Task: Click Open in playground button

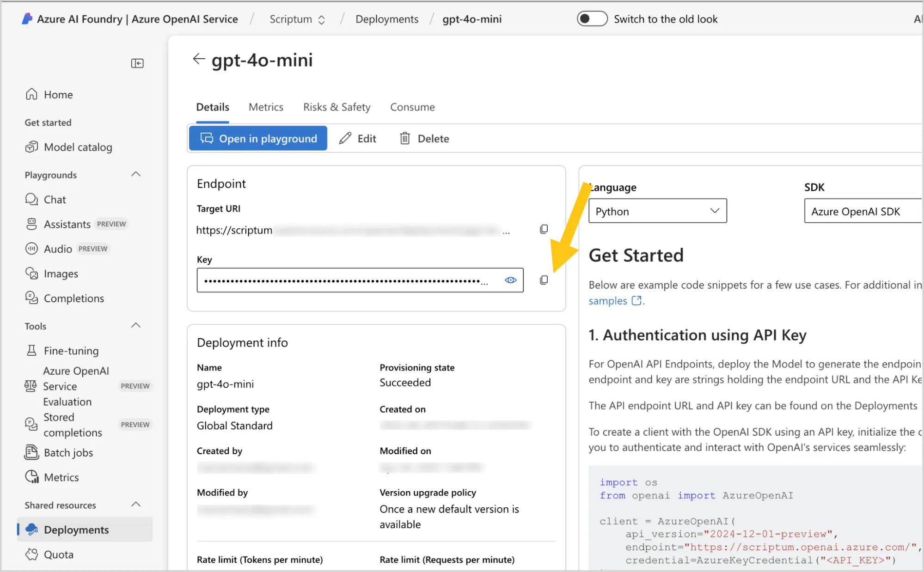Action: (x=258, y=138)
